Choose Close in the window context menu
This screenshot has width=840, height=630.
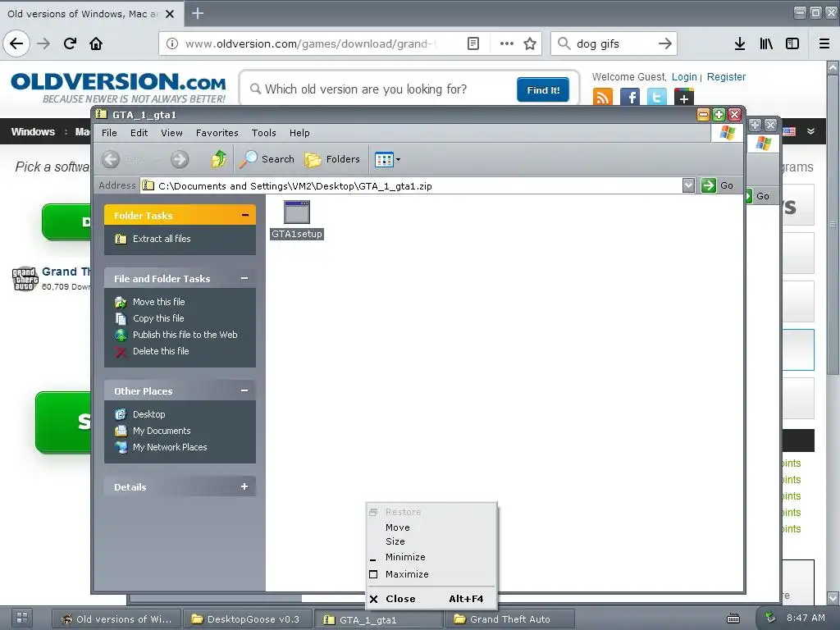click(431, 599)
